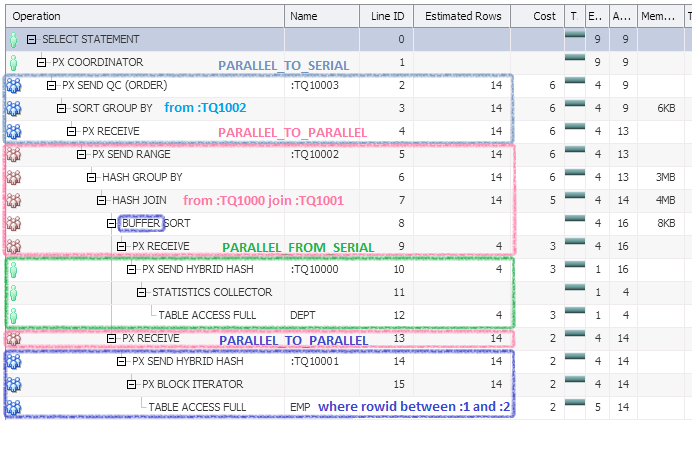Click the people icon beside HASH JOIN
The image size is (692, 454).
pos(14,200)
